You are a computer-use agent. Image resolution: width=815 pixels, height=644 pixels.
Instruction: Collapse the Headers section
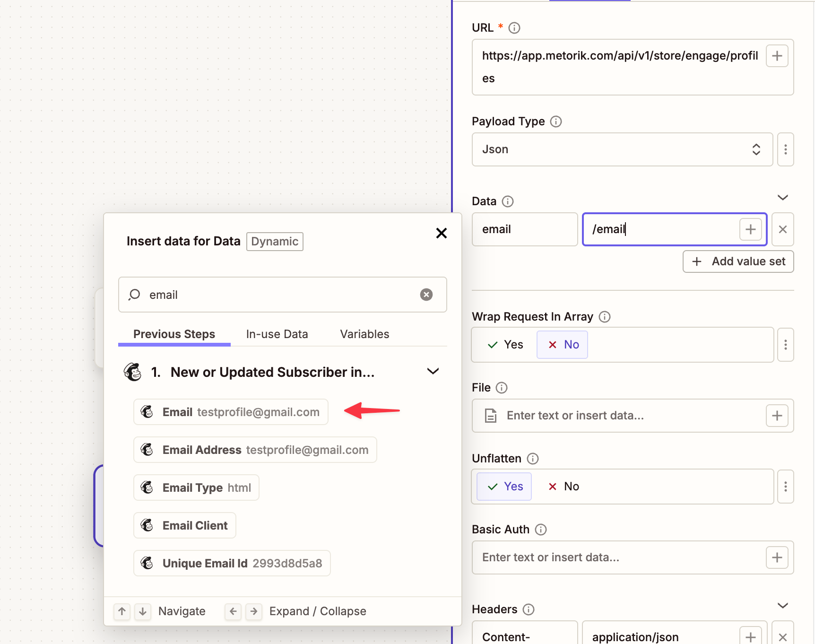[783, 606]
